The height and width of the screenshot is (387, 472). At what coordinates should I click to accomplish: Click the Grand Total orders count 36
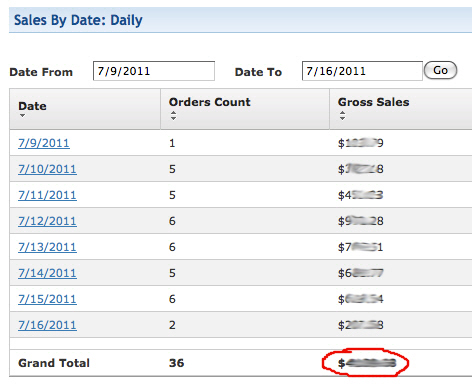click(x=176, y=363)
